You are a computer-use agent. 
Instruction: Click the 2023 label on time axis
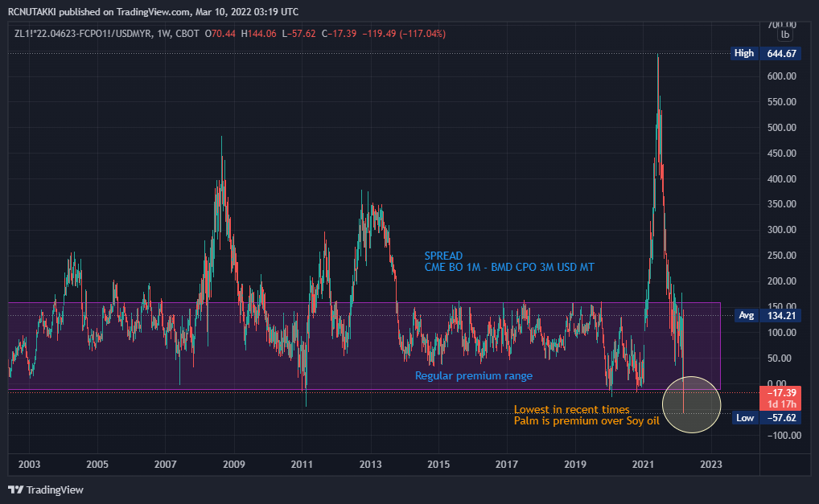[711, 465]
